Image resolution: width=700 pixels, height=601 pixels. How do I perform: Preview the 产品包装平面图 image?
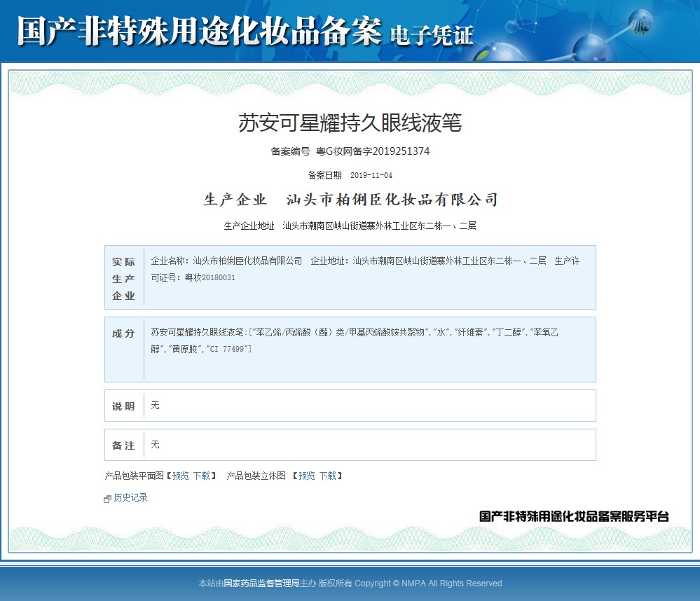tap(180, 476)
